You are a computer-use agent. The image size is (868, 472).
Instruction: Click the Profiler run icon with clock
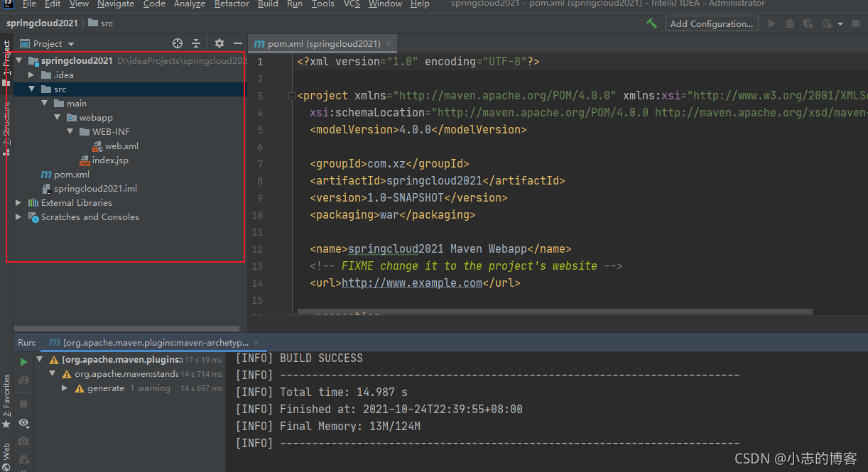[x=826, y=23]
